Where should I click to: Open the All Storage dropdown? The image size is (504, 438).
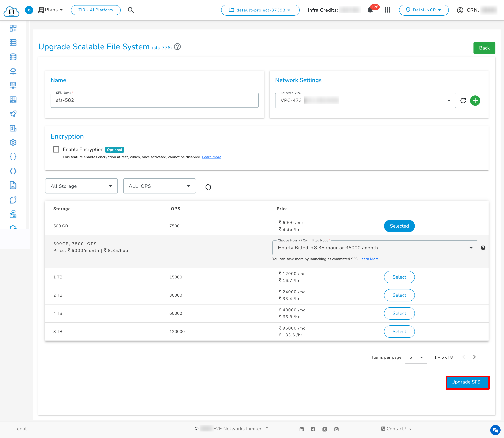(x=81, y=186)
